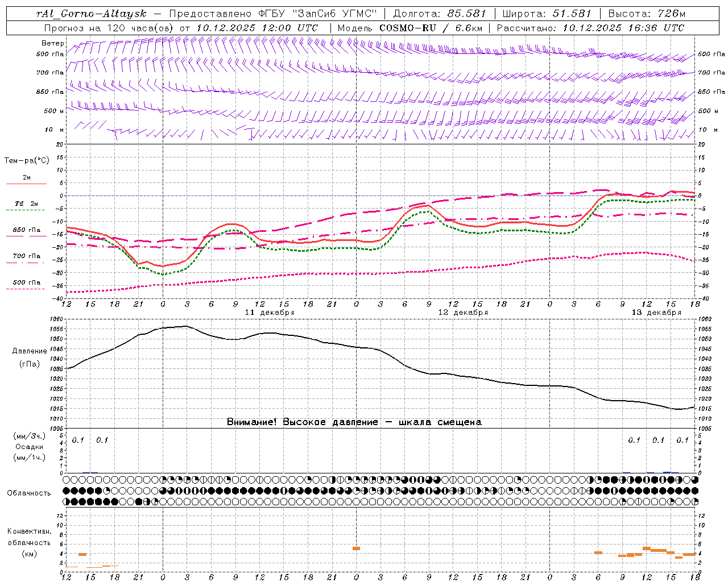Click the dashed line sample under Td 2м
This screenshot has height=582, width=728.
pos(26,210)
